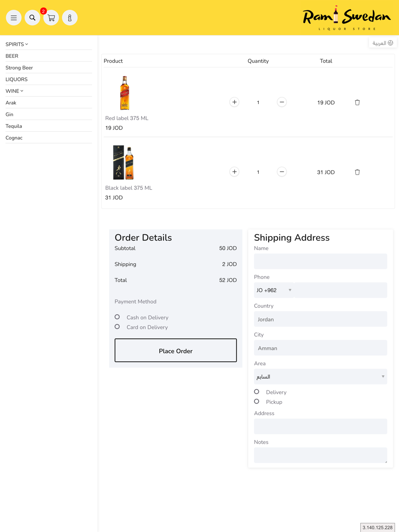Increase quantity of Red label 375 ML
Screen dimensions: 399x532
click(234, 102)
